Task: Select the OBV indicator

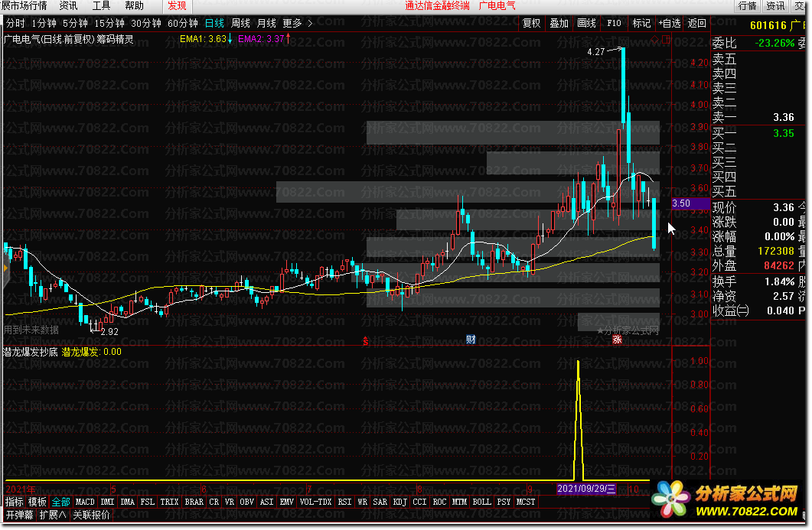Action: coord(247,502)
